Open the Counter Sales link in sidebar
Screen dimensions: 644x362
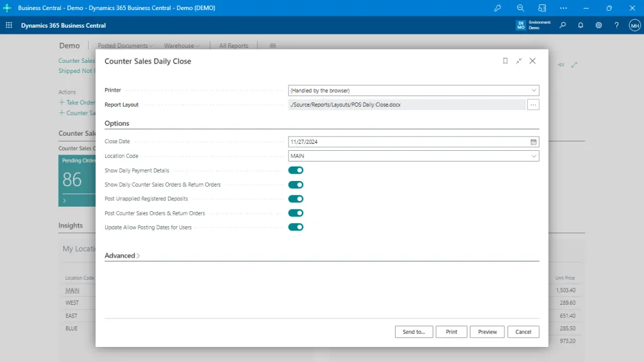click(x=76, y=60)
